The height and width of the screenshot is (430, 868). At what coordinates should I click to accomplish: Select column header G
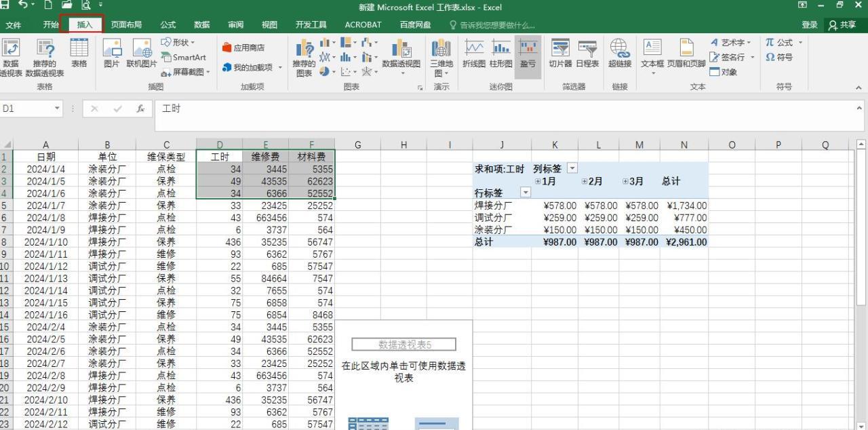(357, 144)
